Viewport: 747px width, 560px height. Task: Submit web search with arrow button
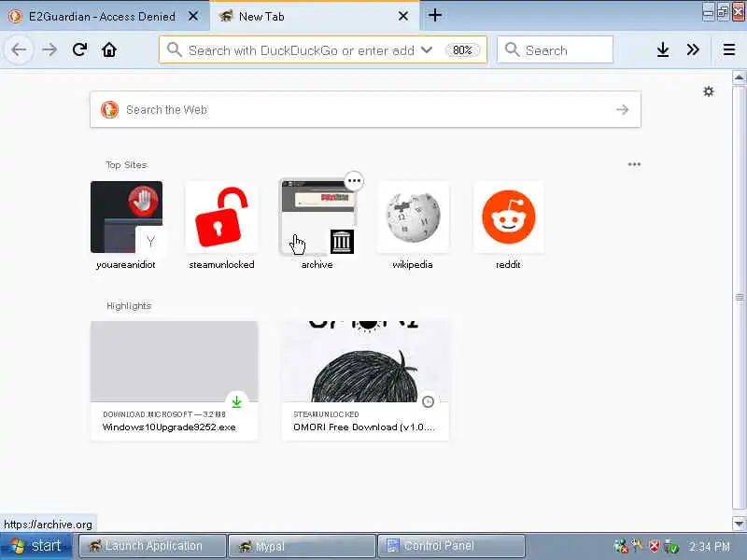[x=622, y=109]
